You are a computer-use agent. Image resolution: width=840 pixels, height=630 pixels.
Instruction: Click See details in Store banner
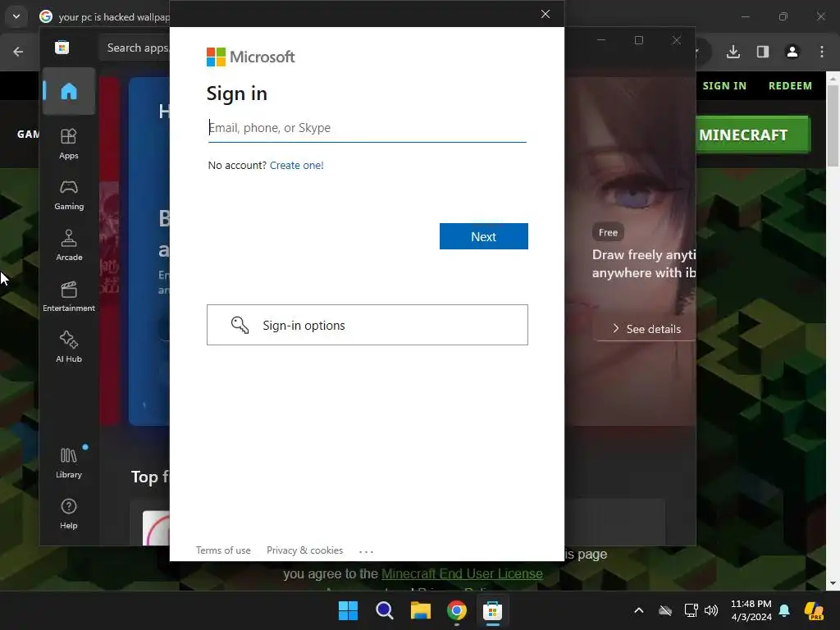click(645, 329)
